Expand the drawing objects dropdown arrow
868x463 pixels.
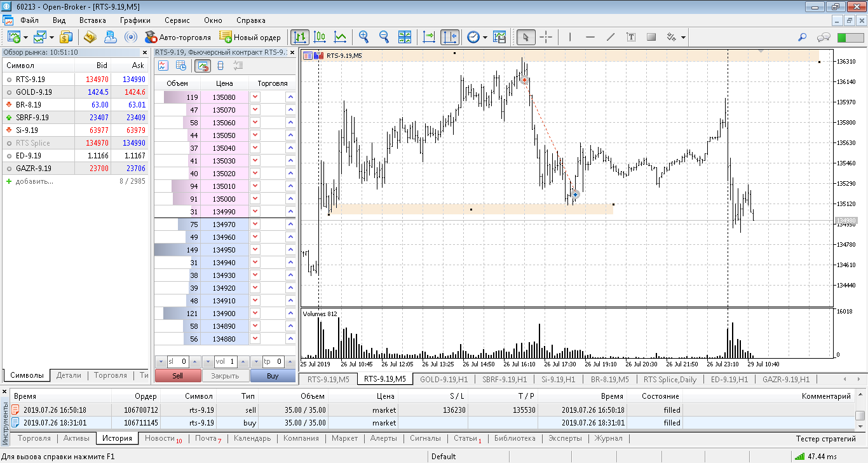pyautogui.click(x=683, y=37)
